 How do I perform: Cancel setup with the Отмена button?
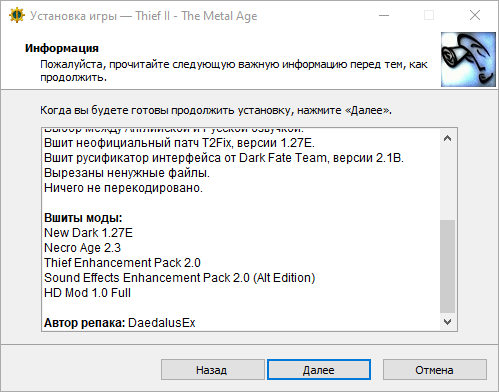(x=434, y=370)
